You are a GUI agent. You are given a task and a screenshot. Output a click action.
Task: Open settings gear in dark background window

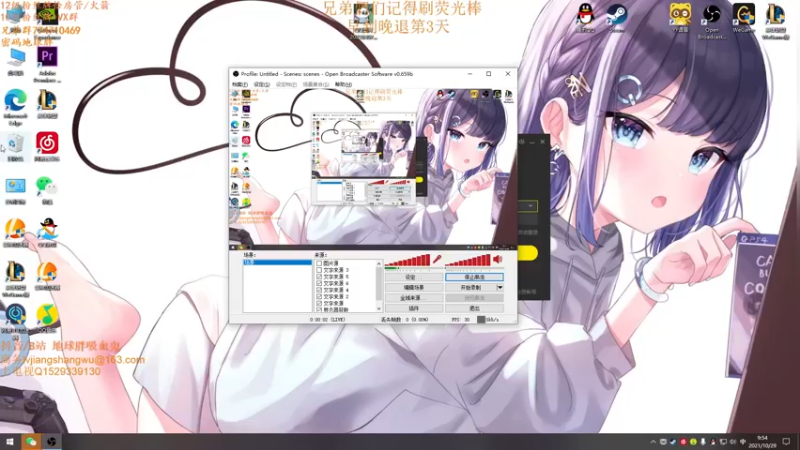point(521,142)
